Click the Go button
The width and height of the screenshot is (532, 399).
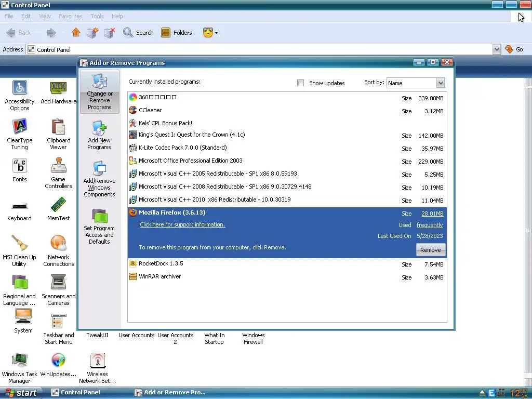(x=514, y=49)
